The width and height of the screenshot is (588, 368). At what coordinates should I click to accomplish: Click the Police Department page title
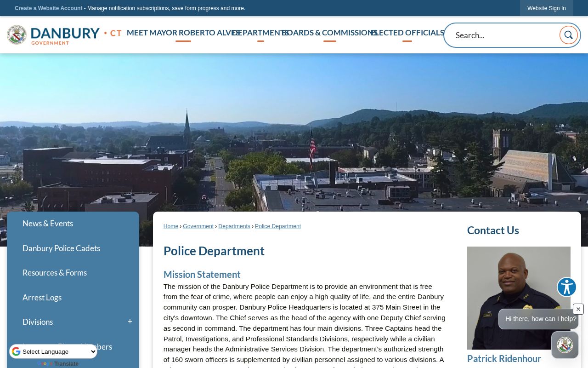pos(214,251)
